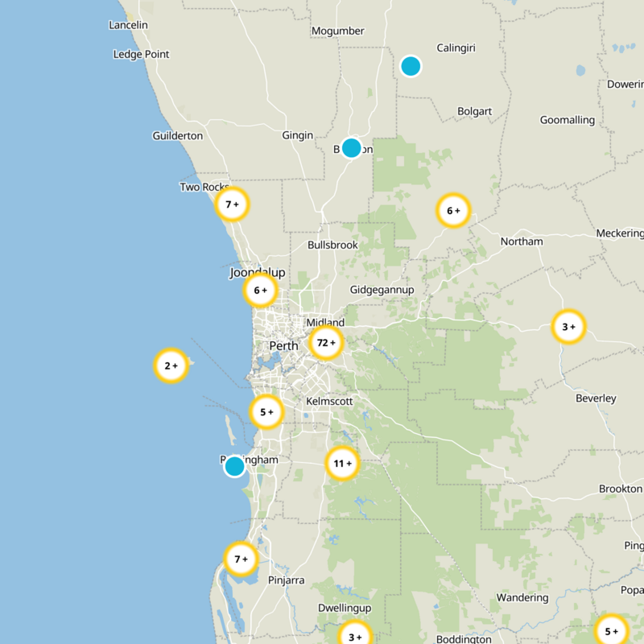This screenshot has height=644, width=644.
Task: Select the blue marker near Calingiri
Action: click(411, 66)
